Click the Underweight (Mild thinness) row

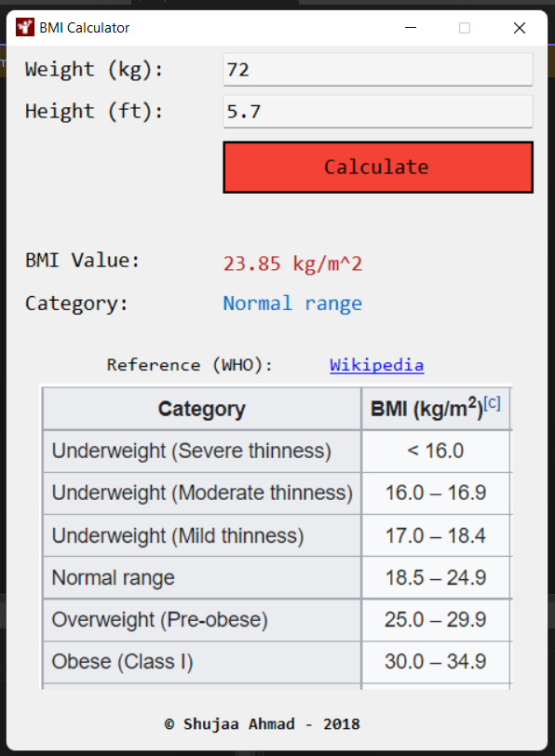tap(201, 535)
